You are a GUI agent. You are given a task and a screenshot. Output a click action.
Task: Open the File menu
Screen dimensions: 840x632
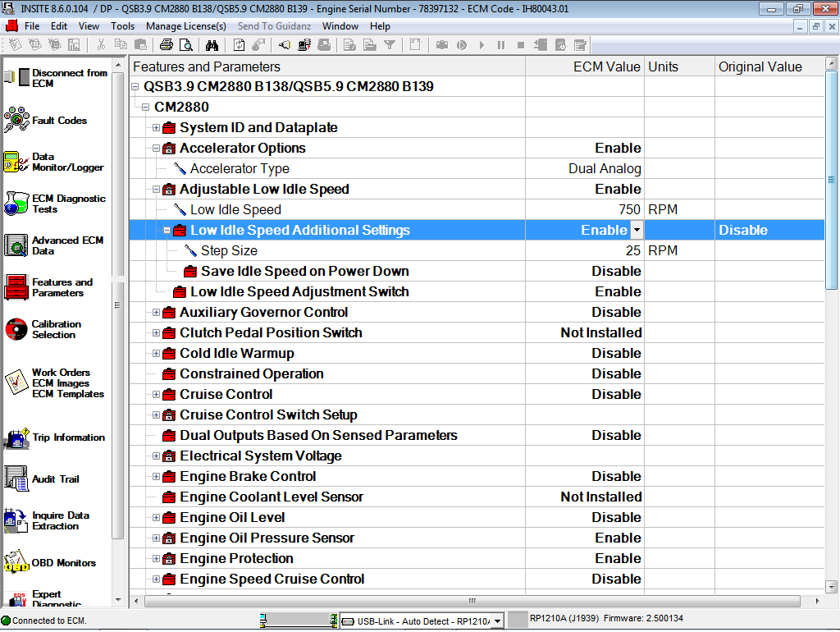(32, 26)
